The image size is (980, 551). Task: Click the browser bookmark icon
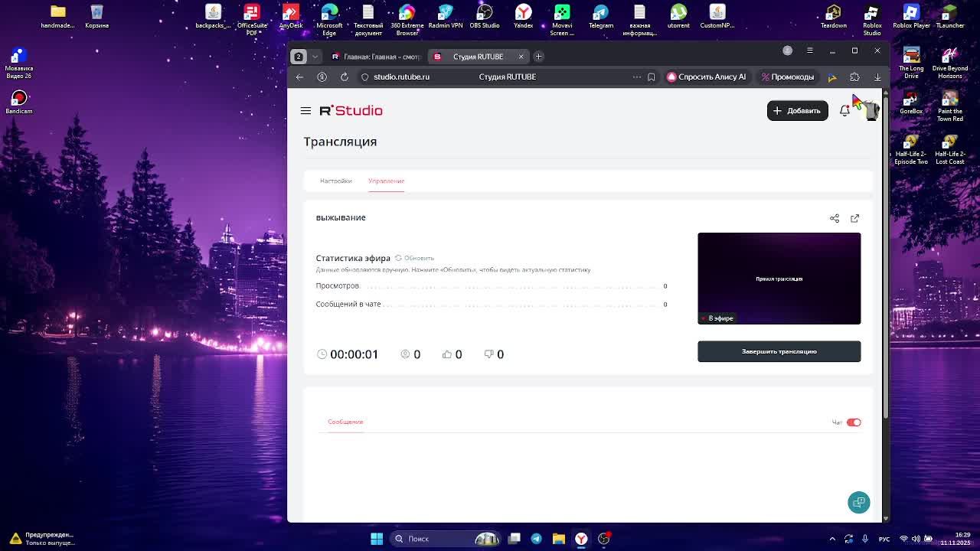point(651,77)
